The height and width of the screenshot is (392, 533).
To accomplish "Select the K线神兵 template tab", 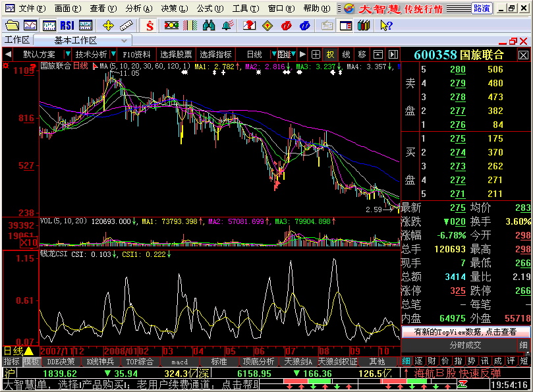I will pos(100,362).
